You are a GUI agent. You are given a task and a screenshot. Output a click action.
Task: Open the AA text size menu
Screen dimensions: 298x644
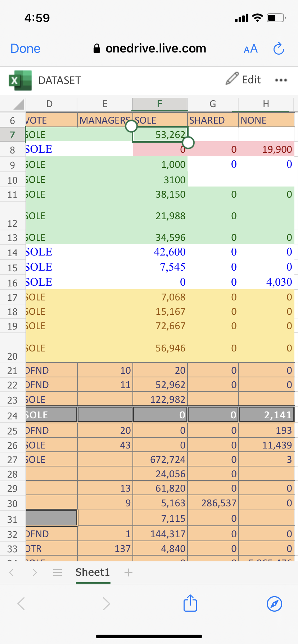point(250,49)
